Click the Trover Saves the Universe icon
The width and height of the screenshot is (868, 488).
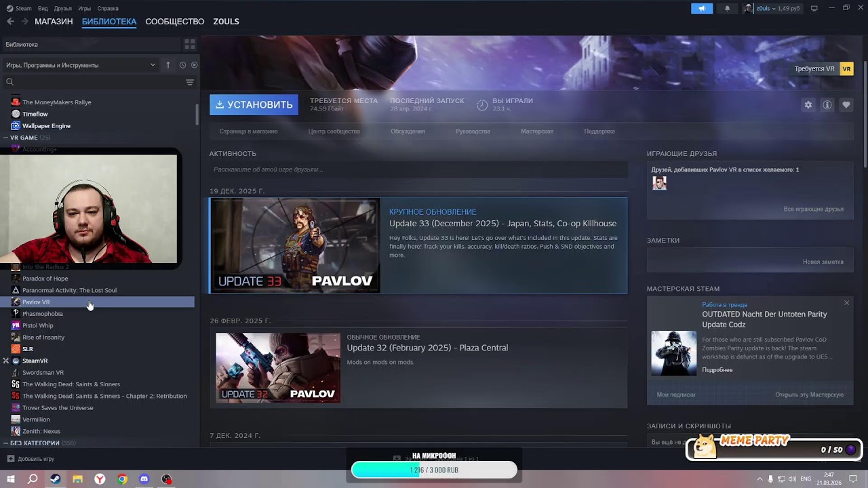point(16,408)
